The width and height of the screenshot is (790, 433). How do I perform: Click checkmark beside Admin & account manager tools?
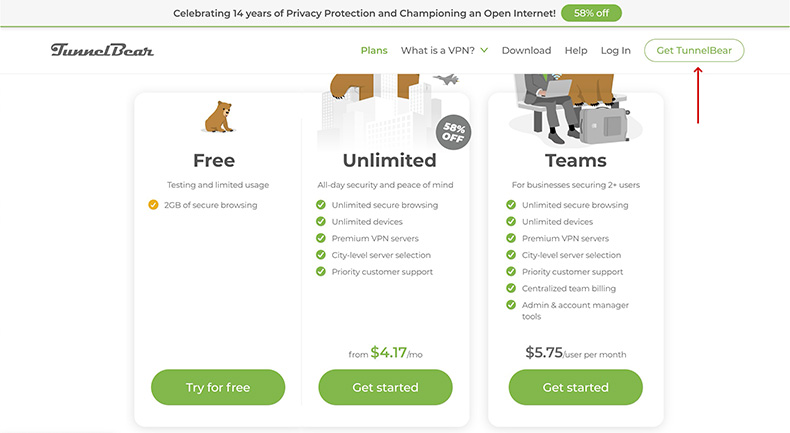coord(511,305)
